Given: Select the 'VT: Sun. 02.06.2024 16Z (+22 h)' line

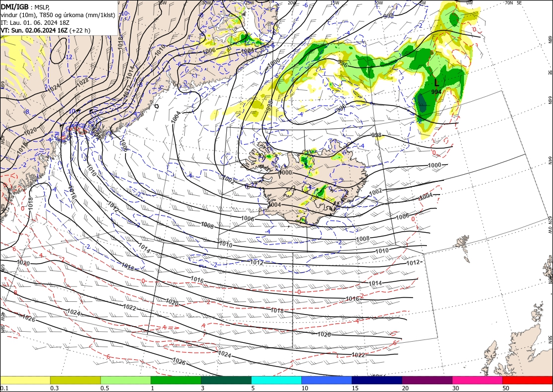Looking at the screenshot, I should pyautogui.click(x=45, y=30).
